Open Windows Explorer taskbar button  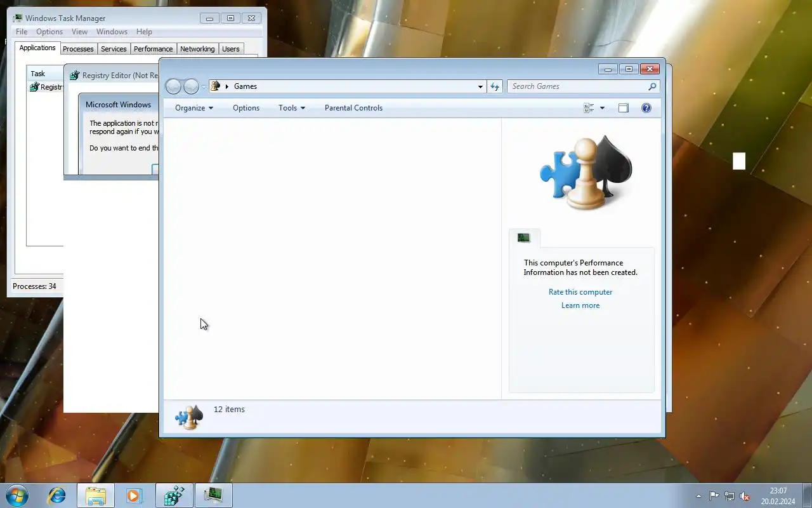point(96,495)
